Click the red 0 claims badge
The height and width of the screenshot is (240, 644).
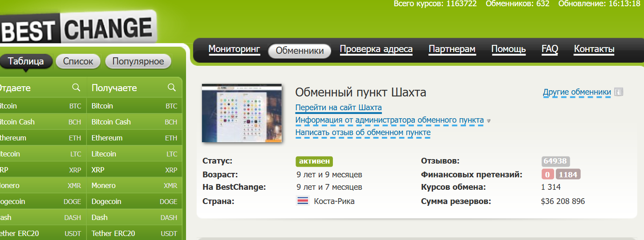(547, 174)
